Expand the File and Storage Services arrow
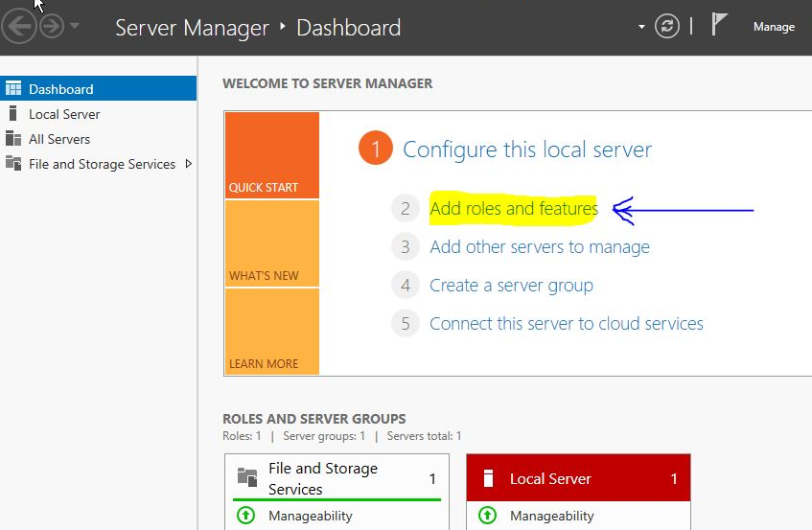Viewport: 812px width, 530px height. coord(189,164)
